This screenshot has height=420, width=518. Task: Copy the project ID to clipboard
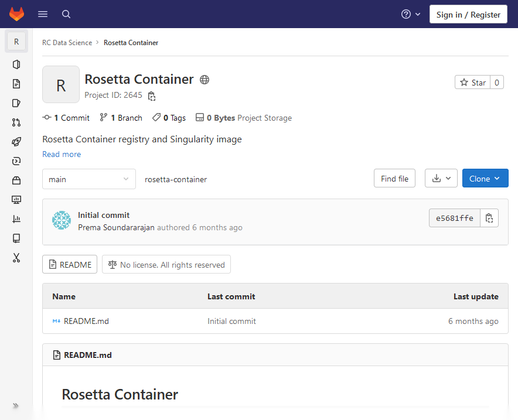[x=152, y=95]
